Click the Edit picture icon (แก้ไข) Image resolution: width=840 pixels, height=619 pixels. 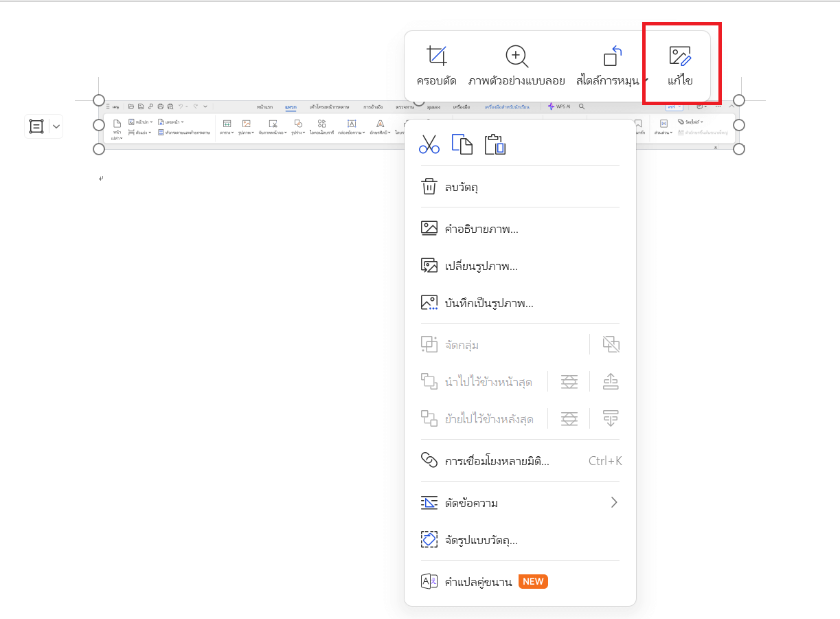click(680, 66)
